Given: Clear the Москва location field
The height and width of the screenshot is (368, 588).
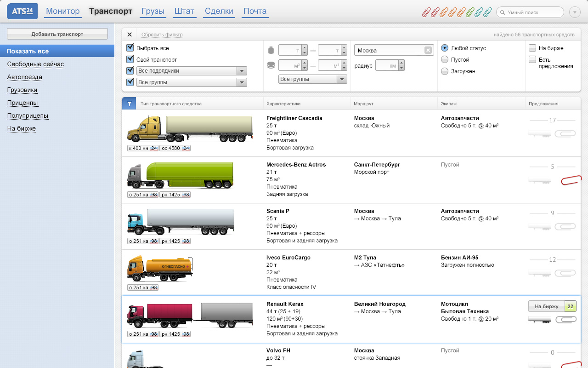Looking at the screenshot, I should (428, 50).
